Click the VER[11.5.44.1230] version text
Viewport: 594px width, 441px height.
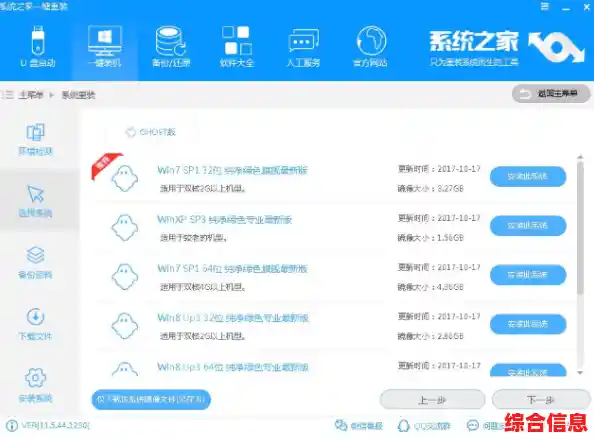point(56,425)
